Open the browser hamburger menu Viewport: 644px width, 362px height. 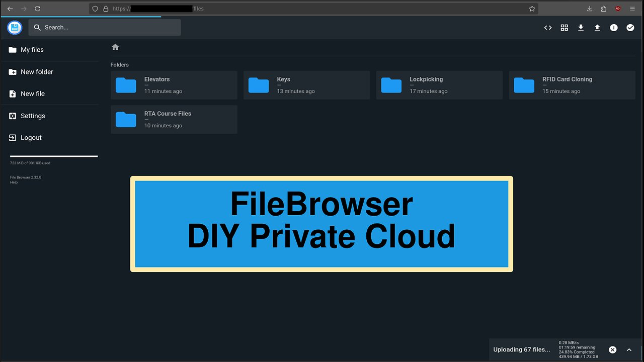(632, 9)
